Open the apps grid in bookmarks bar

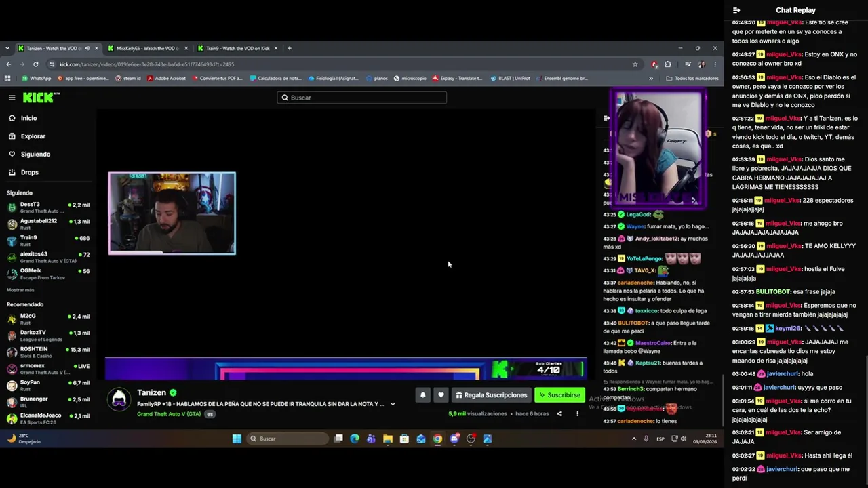pos(8,79)
